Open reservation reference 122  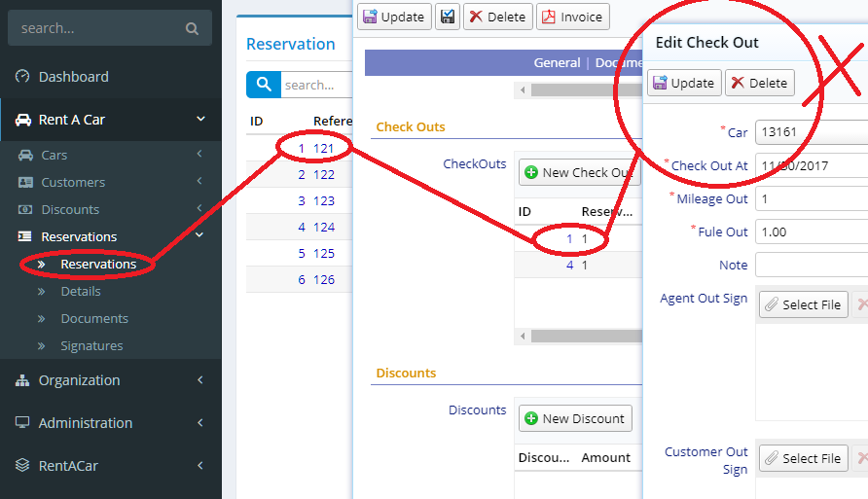click(324, 175)
